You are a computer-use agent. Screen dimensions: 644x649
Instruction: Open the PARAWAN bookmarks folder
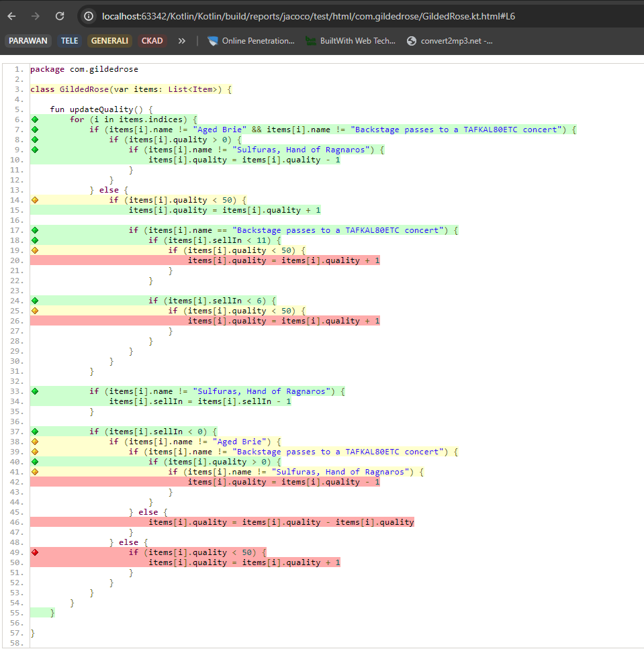(28, 41)
